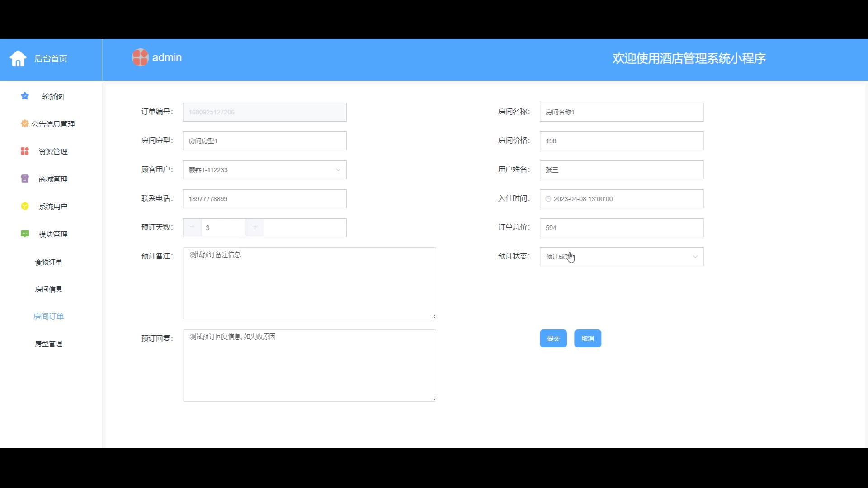
Task: Increase 预订天数 with the plus button
Action: click(x=255, y=227)
